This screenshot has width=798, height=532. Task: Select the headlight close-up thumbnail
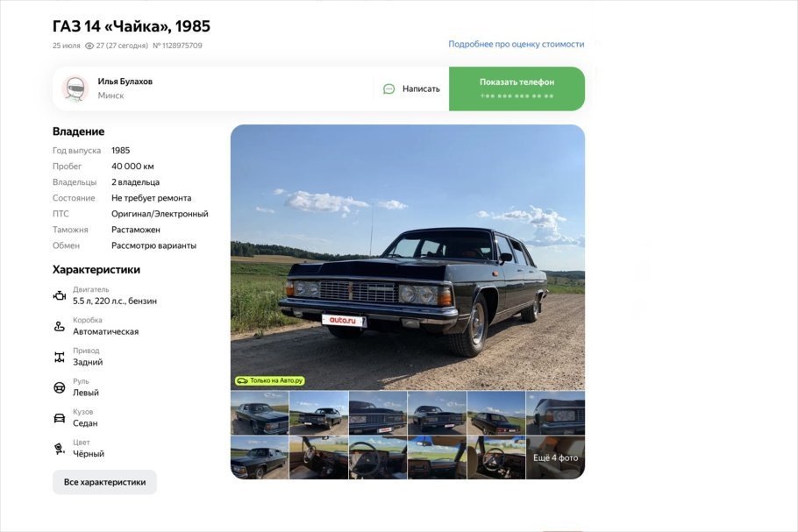click(x=555, y=413)
